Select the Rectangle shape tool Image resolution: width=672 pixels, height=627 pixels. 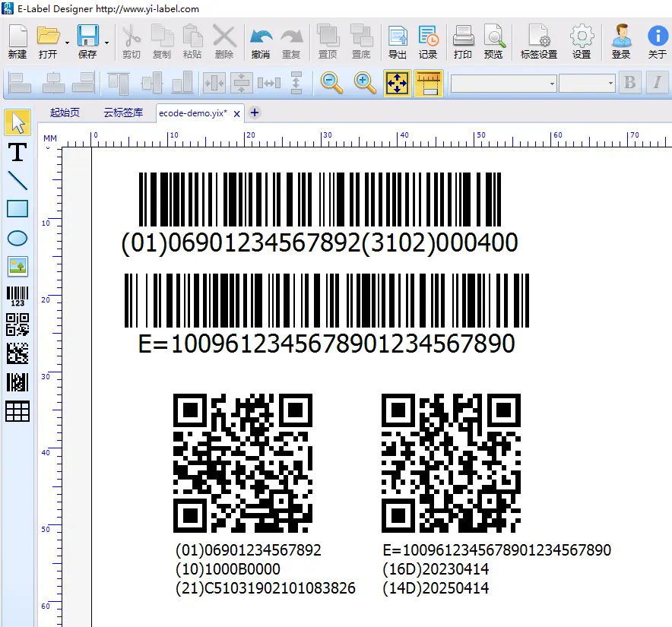(17, 209)
